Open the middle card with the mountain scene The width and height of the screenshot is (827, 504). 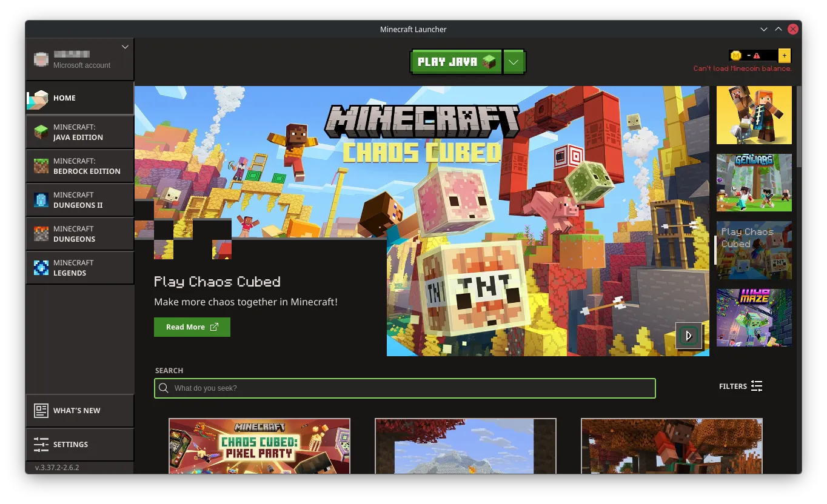click(466, 446)
